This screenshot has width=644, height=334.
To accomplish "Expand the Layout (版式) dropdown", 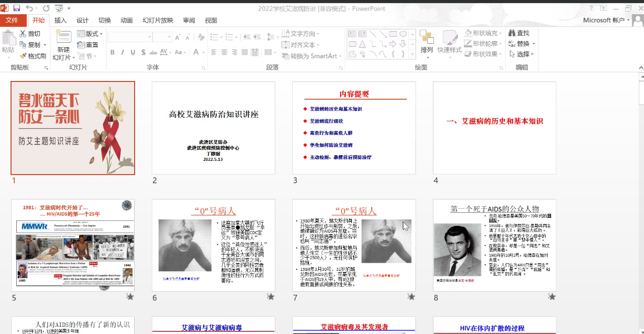I will (x=90, y=34).
